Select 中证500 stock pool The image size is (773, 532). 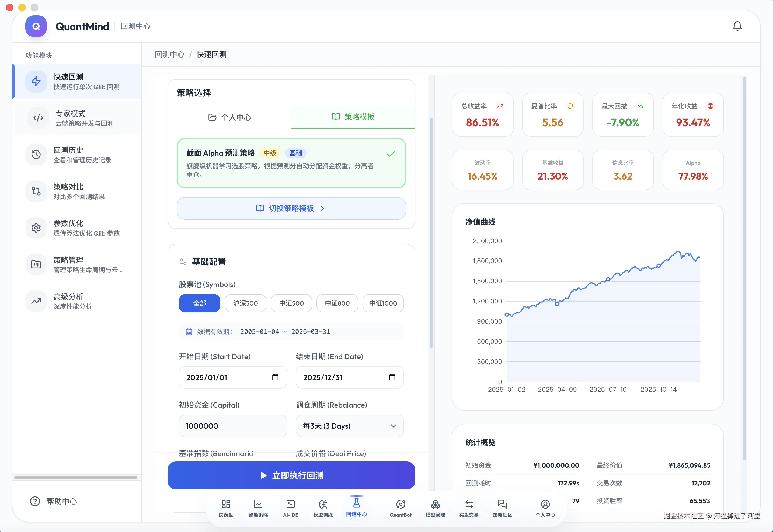[x=291, y=303]
